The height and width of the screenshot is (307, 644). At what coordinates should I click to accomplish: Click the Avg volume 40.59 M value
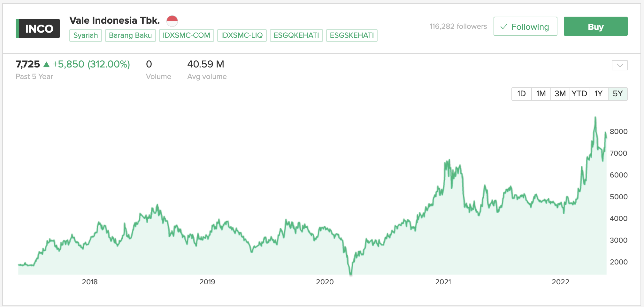(x=206, y=64)
